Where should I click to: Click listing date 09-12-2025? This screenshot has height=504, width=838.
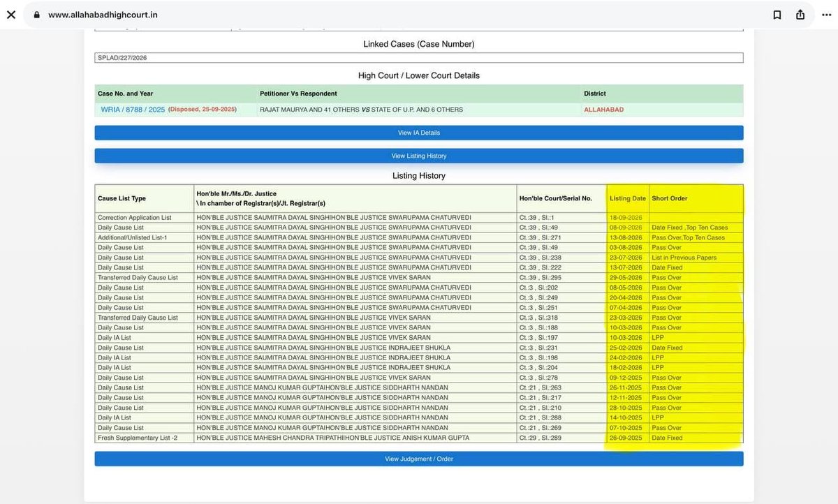pos(626,378)
